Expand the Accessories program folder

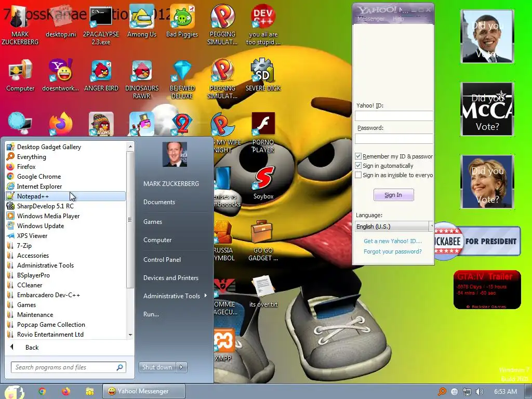click(x=66, y=255)
